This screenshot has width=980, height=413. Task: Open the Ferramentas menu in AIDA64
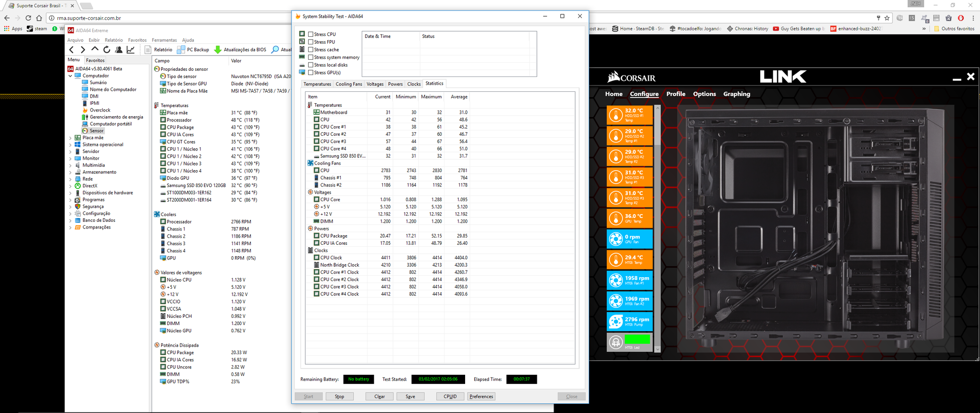[164, 40]
